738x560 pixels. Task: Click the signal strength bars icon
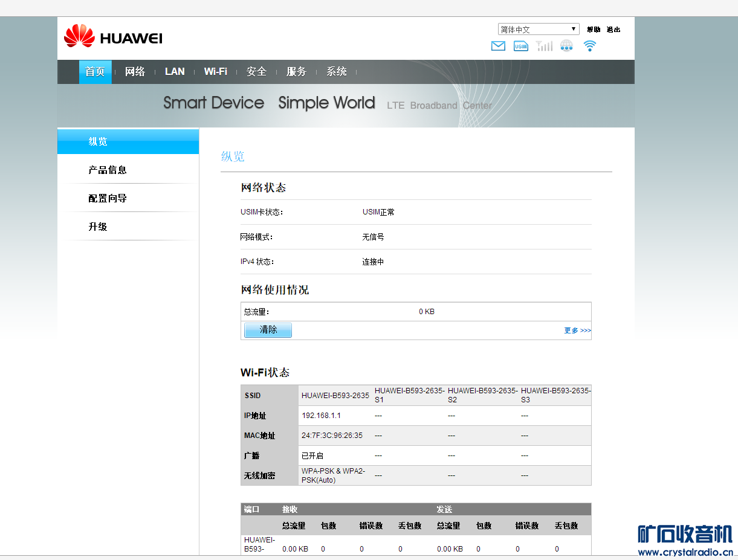click(544, 46)
